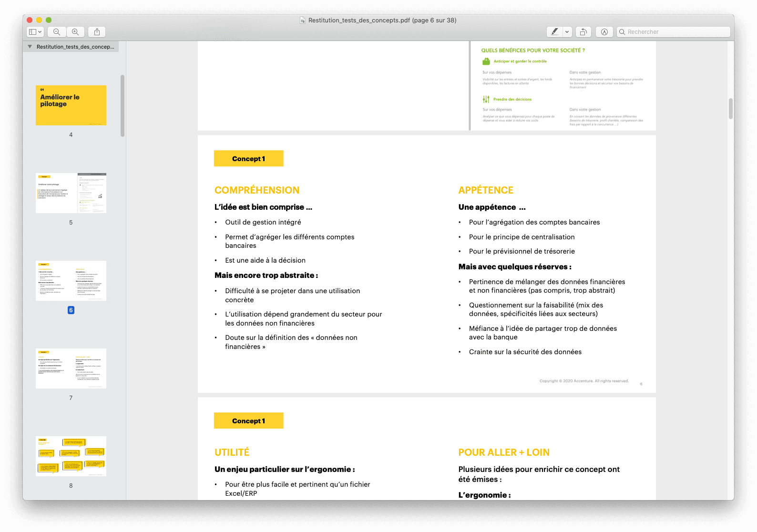Click the 'Anticiper et garder le contrôle' text

point(520,61)
